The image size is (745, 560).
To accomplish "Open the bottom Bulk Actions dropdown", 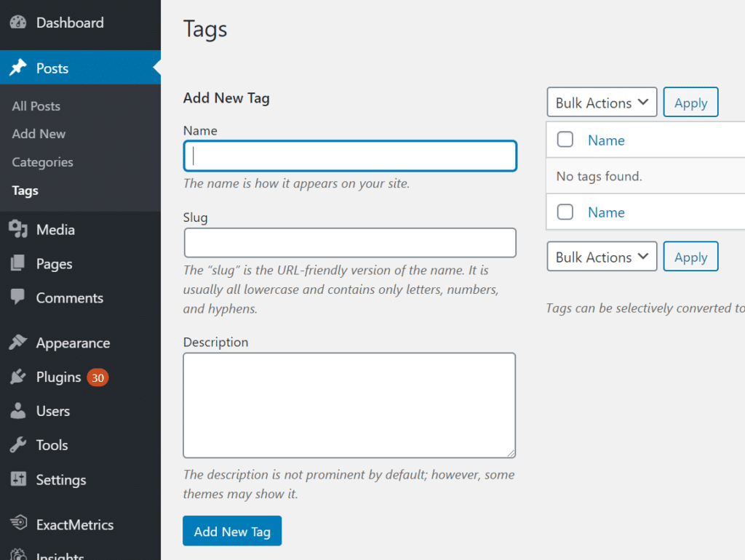I will tap(602, 256).
